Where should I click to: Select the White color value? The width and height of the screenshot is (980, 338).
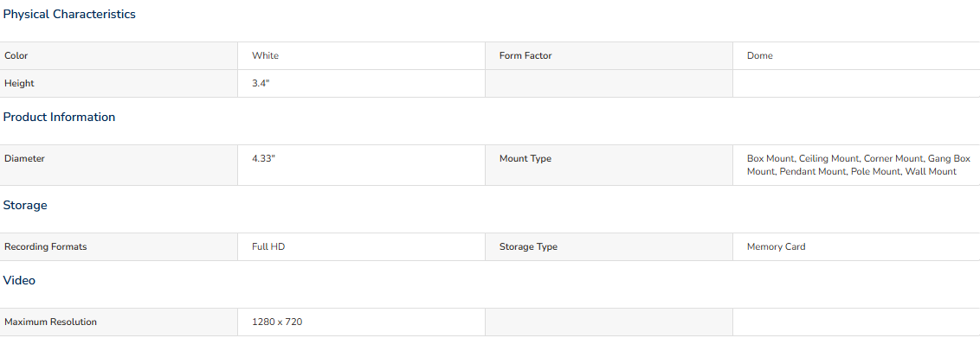(x=265, y=55)
